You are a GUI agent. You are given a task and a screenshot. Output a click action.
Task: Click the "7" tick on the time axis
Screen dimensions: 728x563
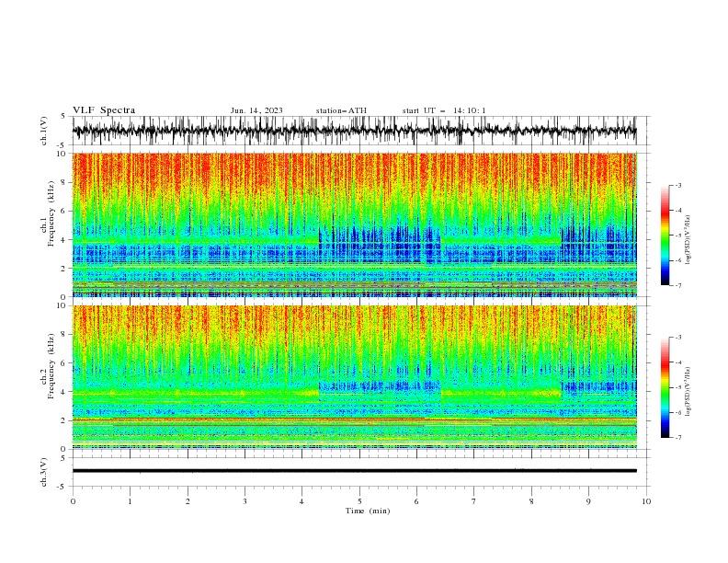pyautogui.click(x=473, y=501)
